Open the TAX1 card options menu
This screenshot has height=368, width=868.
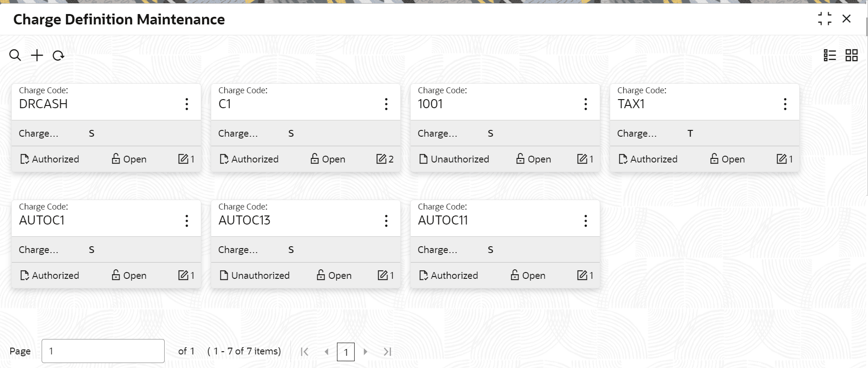(785, 104)
